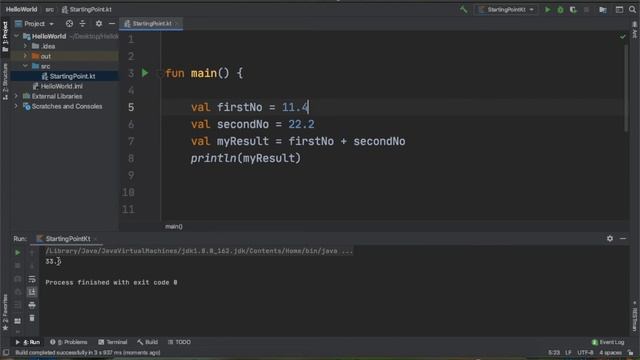Open the StartingPointKt run configuration dropdown
Screen dimensions: 640x360
click(506, 9)
